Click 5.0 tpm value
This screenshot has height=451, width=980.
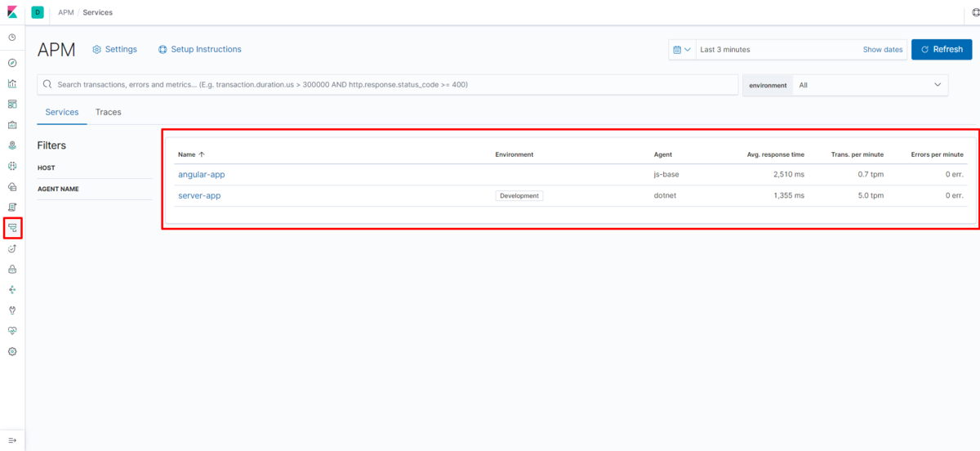point(870,195)
